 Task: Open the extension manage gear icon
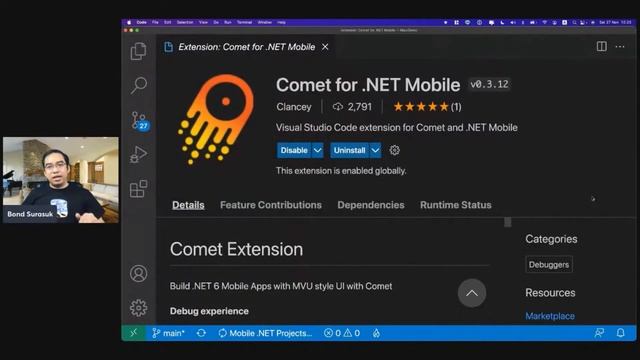point(394,150)
